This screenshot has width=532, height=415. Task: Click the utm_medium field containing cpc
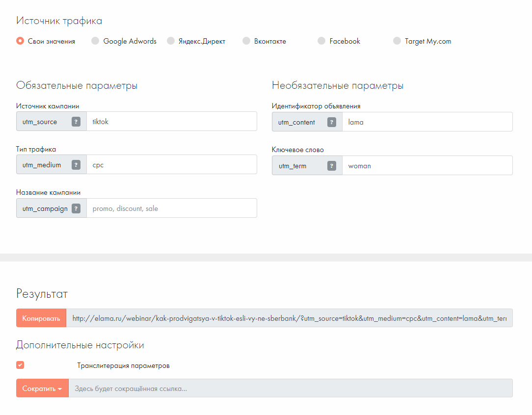tap(171, 165)
